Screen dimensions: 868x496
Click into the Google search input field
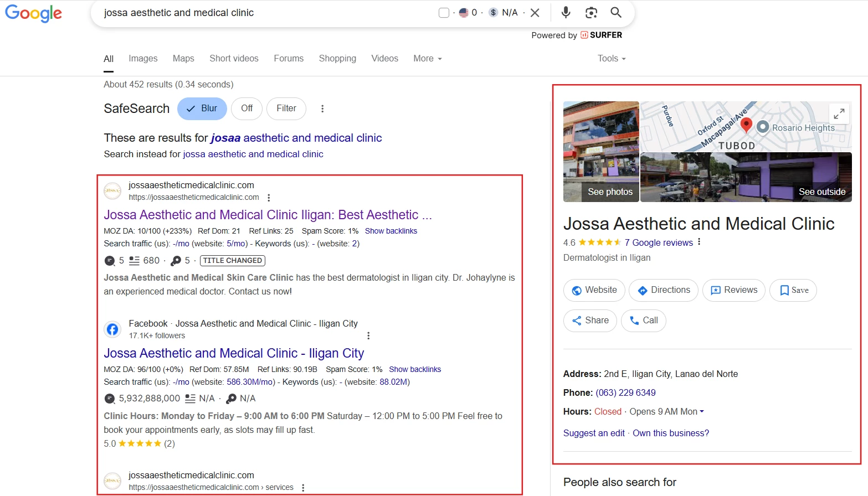tap(266, 13)
